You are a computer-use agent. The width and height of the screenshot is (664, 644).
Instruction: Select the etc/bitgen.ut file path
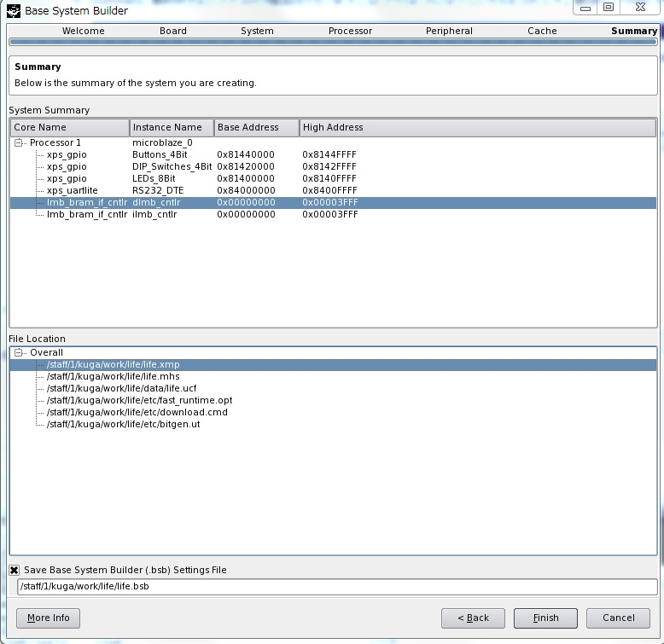[123, 424]
